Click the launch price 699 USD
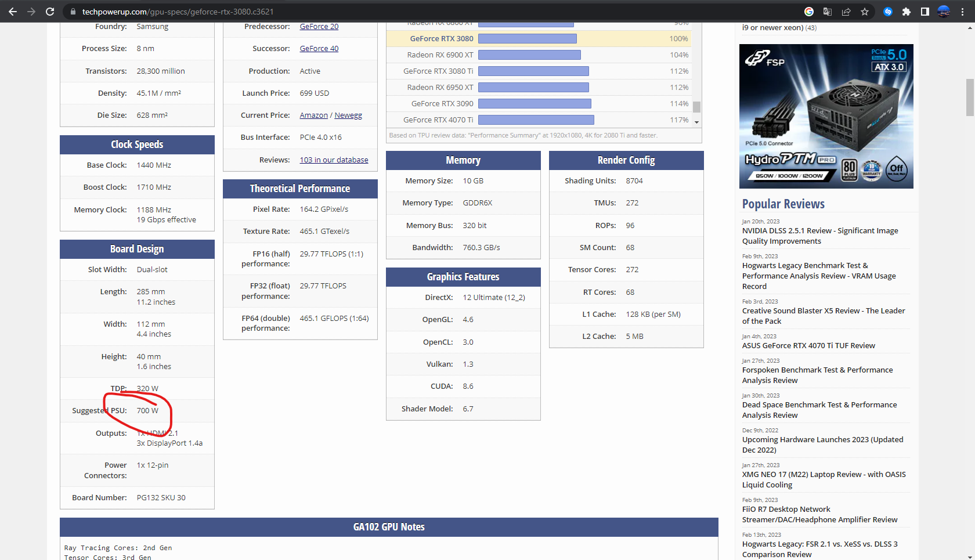This screenshot has height=560, width=975. click(315, 93)
